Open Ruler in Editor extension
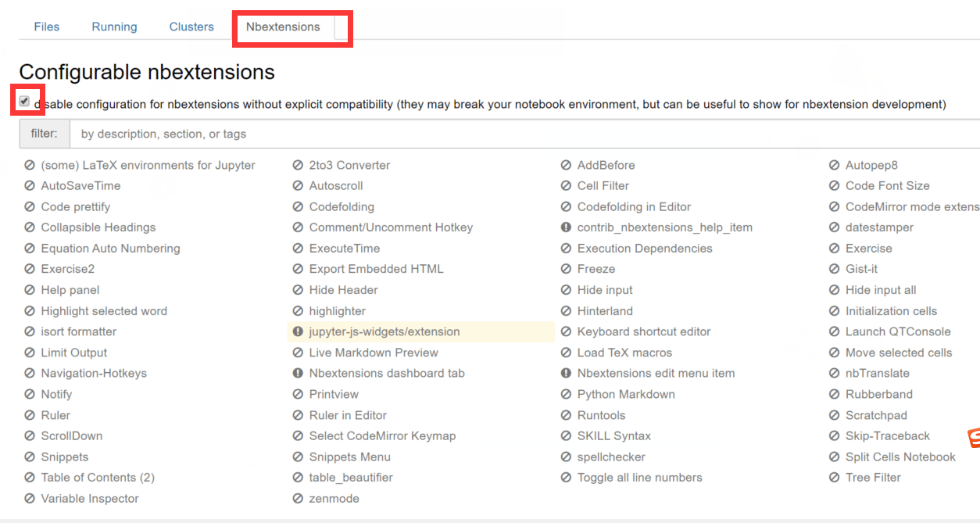 point(348,415)
